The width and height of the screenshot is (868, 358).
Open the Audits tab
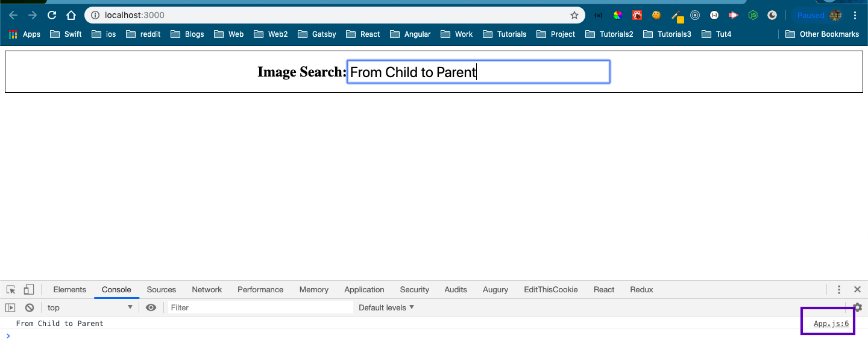coord(456,290)
